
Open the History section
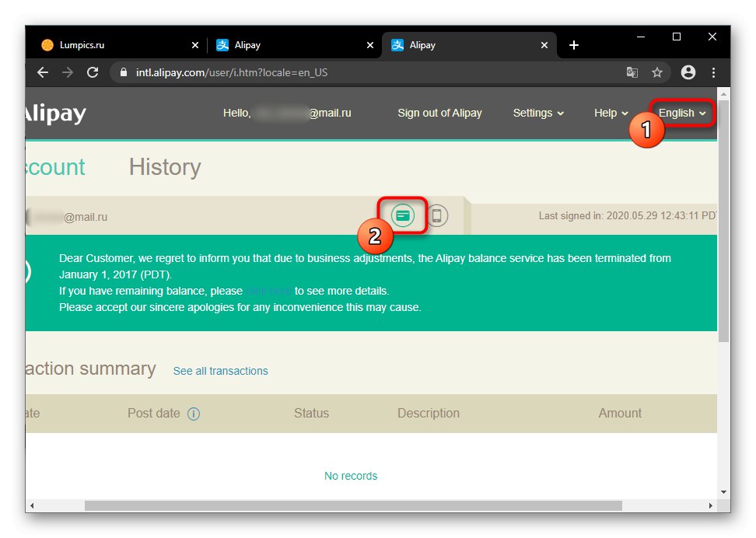[x=165, y=167]
